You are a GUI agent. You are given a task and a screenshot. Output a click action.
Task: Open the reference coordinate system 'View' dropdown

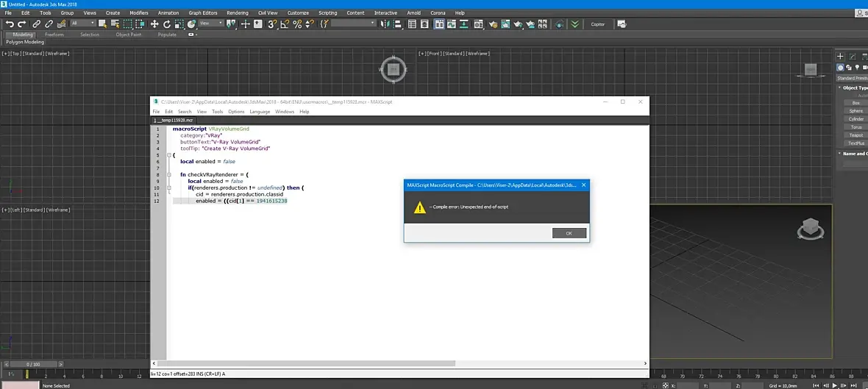point(211,24)
